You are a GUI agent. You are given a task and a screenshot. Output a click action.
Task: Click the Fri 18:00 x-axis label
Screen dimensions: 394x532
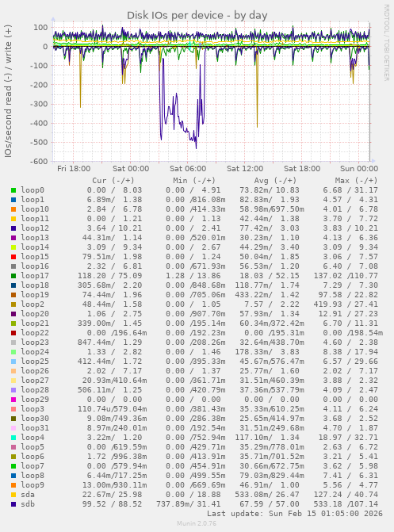pos(74,169)
